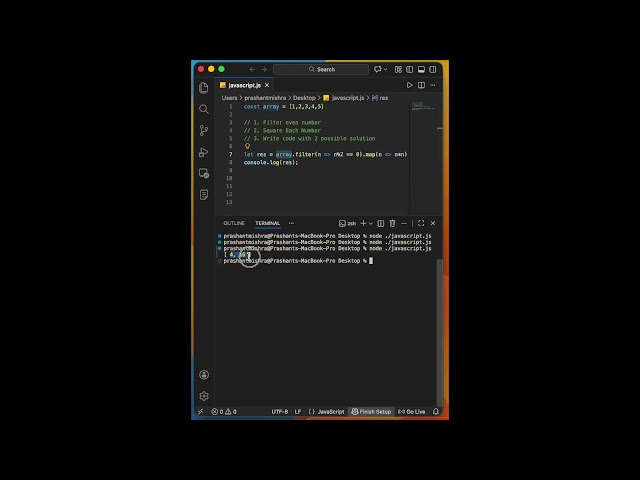Image resolution: width=640 pixels, height=480 pixels.
Task: Open Customize Layout icon
Action: (x=398, y=69)
